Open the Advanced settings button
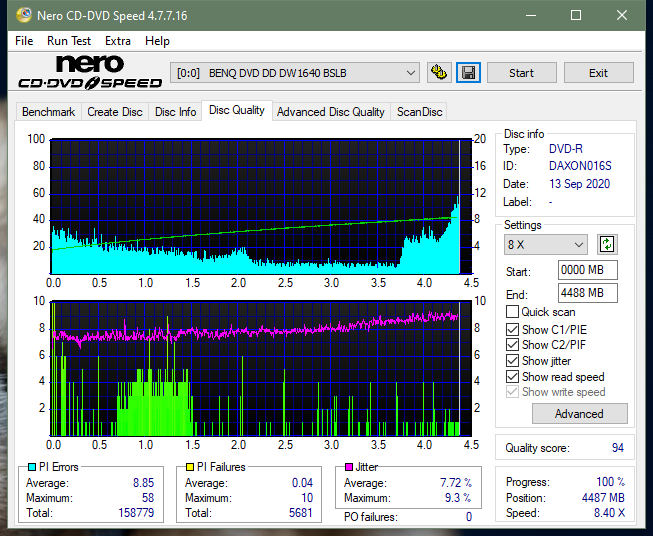The image size is (653, 536). pyautogui.click(x=579, y=414)
